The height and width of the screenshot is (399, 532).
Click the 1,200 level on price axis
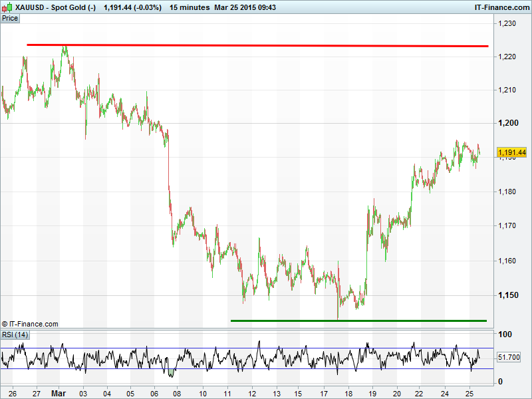click(507, 123)
